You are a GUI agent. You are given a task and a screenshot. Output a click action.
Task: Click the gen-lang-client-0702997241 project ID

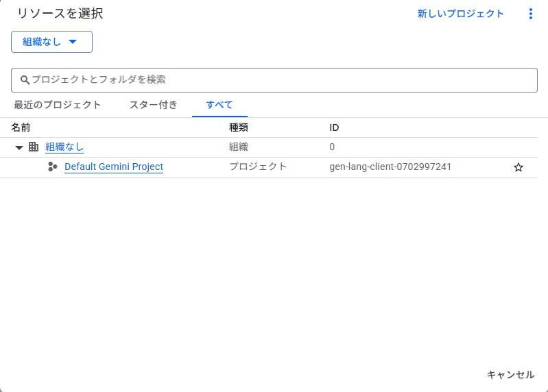(390, 167)
